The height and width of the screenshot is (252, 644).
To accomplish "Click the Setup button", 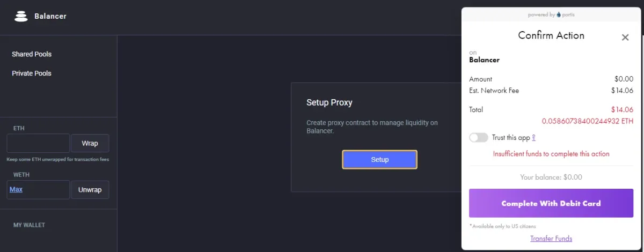I will (379, 160).
